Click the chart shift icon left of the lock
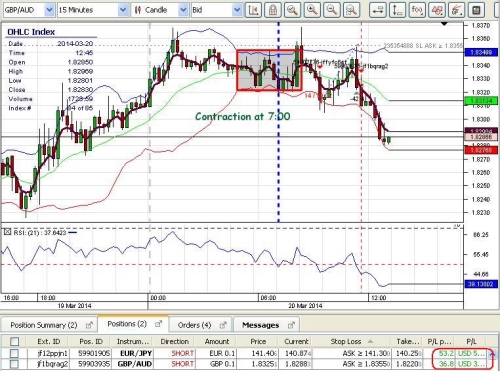 coord(253,10)
